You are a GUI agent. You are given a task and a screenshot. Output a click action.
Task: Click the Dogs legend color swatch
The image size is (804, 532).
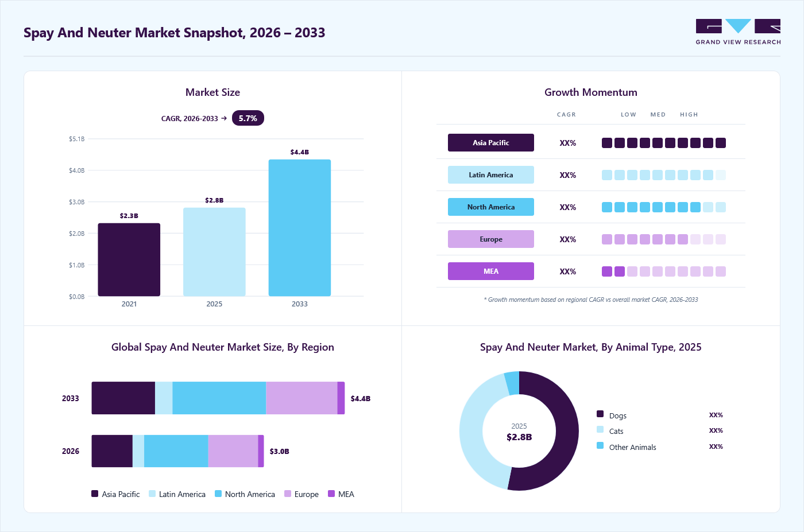(x=600, y=414)
